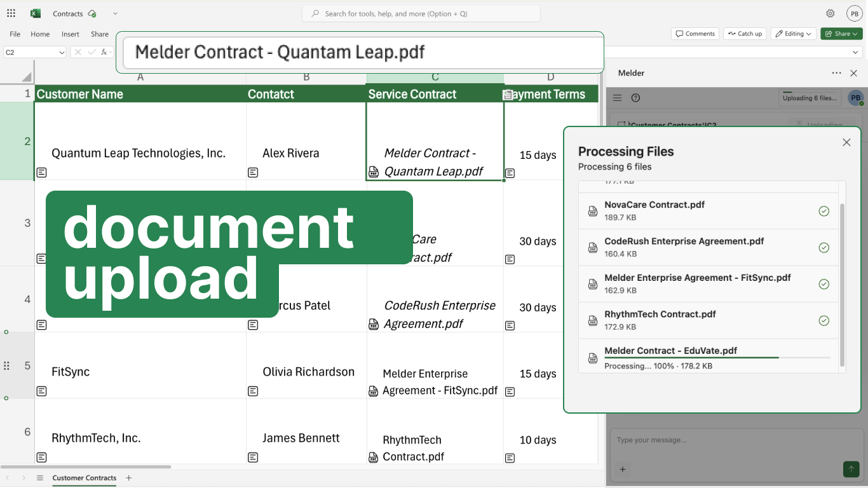
Task: Click the Excel logo icon
Action: click(x=36, y=13)
